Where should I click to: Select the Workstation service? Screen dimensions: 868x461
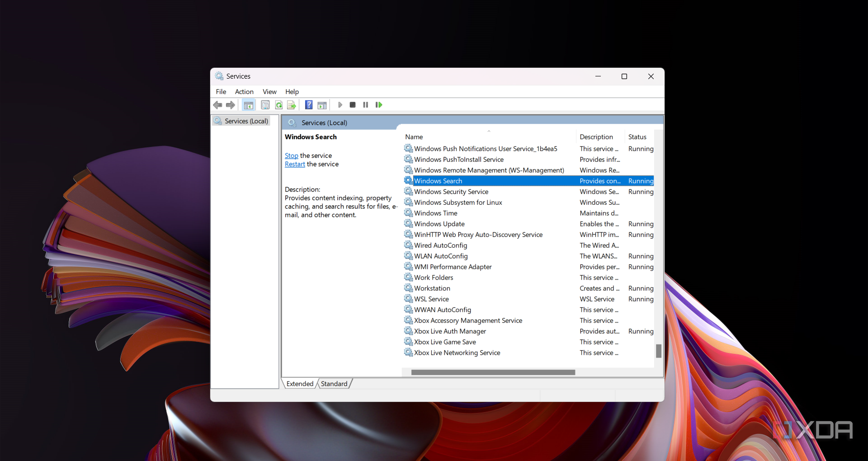pyautogui.click(x=432, y=288)
